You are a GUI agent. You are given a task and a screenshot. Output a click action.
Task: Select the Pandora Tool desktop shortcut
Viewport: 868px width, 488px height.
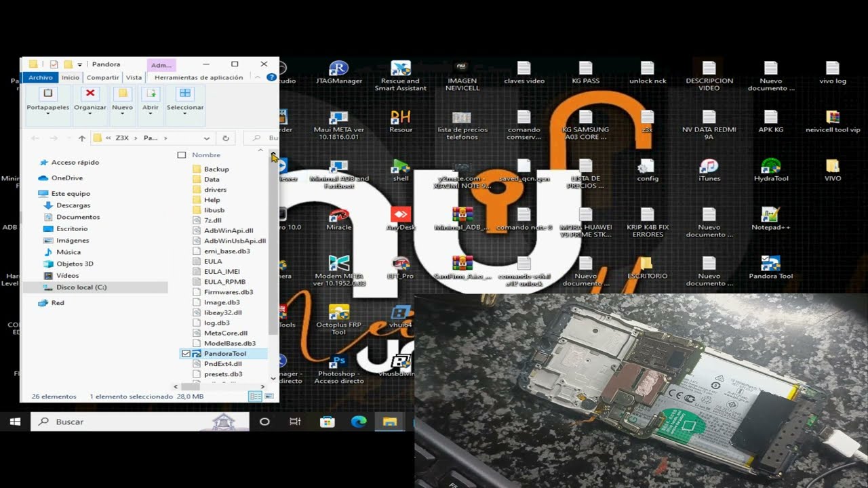pos(771,268)
